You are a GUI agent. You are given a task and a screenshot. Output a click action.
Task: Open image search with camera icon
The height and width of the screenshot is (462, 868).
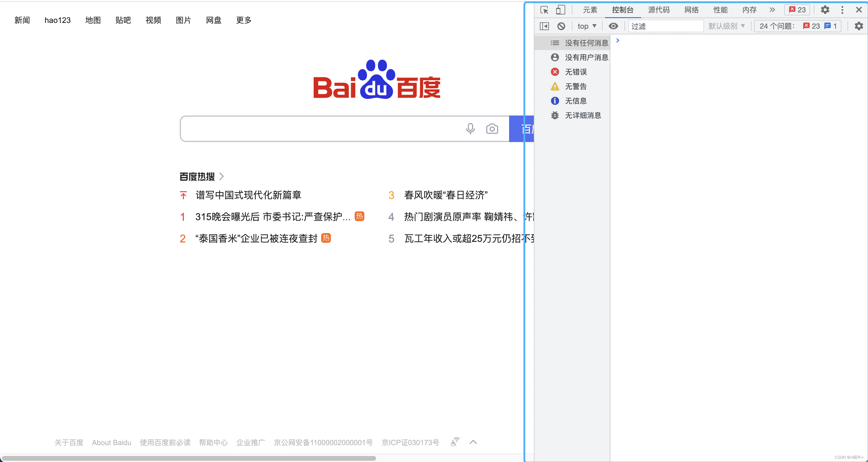(x=492, y=129)
